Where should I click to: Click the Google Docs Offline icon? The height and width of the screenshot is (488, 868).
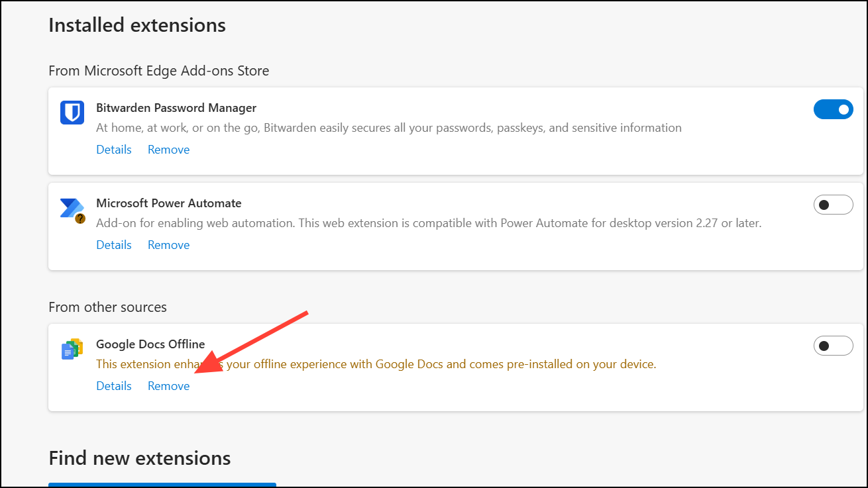tap(72, 348)
